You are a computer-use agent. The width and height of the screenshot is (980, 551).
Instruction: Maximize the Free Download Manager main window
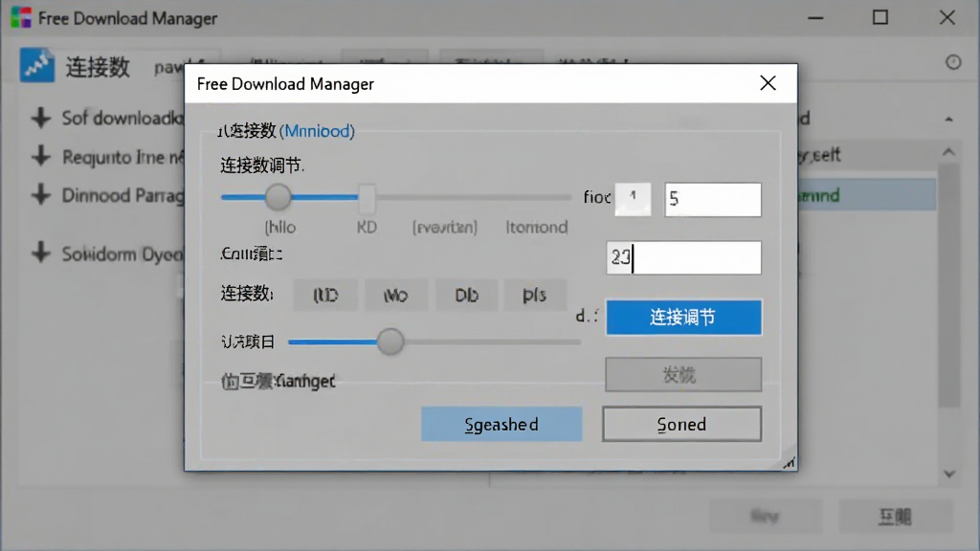880,17
